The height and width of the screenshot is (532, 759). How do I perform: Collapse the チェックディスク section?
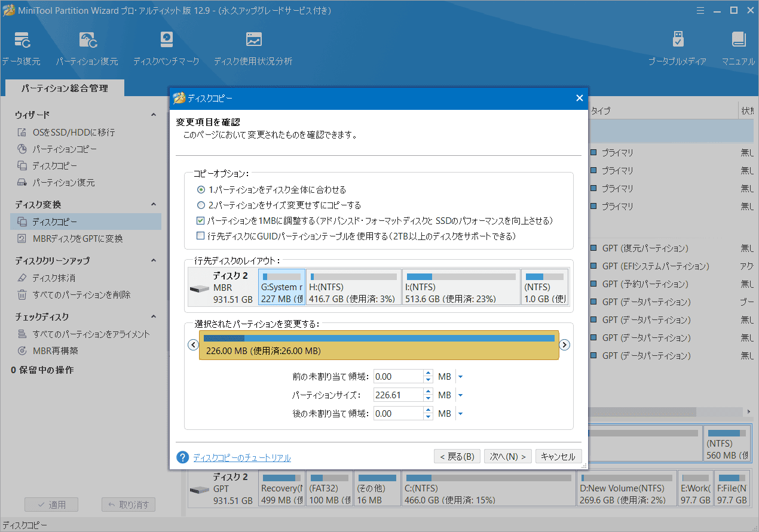pos(154,316)
